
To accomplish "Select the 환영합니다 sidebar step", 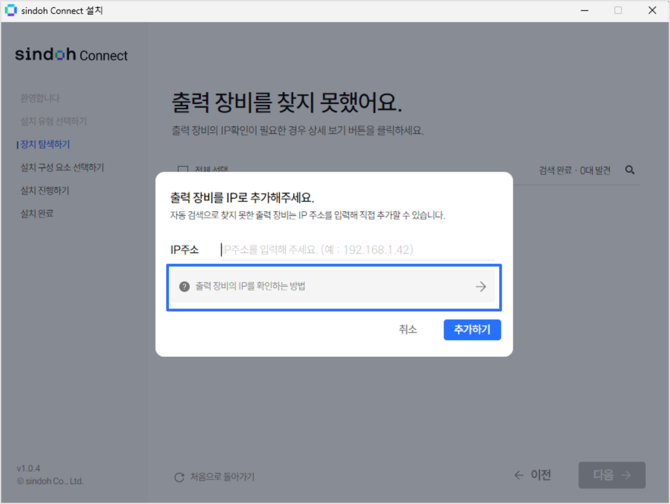I will pos(40,98).
